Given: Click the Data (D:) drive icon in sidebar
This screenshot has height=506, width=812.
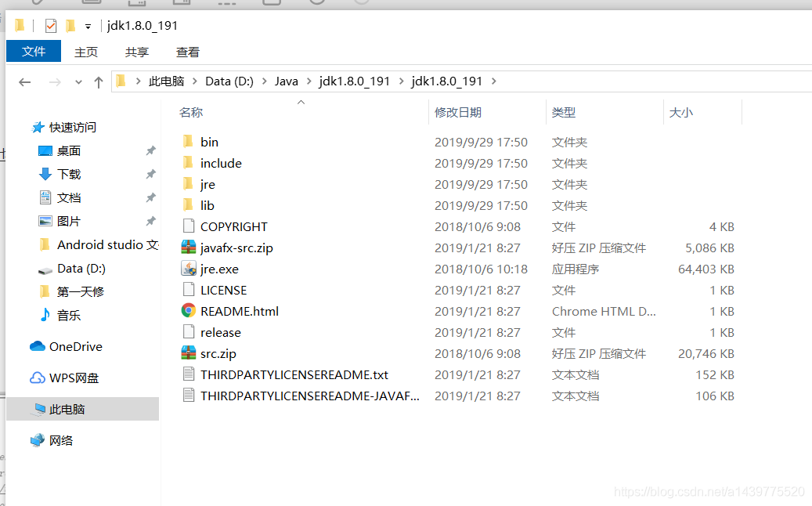Looking at the screenshot, I should tap(45, 269).
